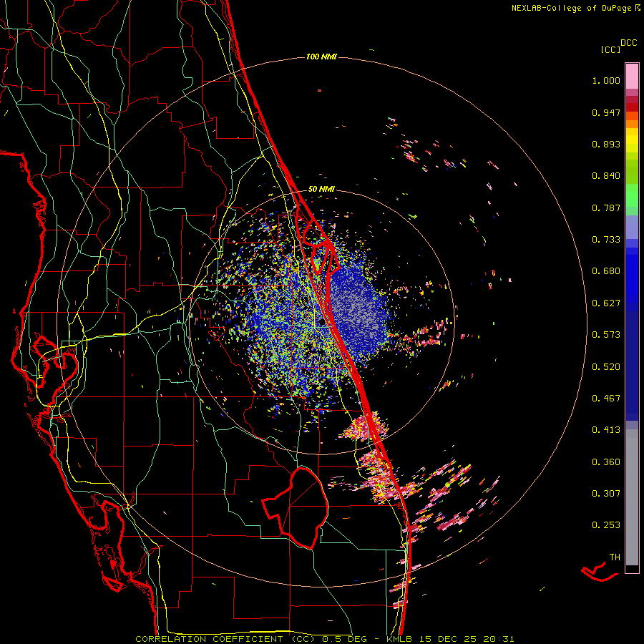This screenshot has height=644, width=644.
Task: Select the 0.573 scale value
Action: [x=606, y=335]
